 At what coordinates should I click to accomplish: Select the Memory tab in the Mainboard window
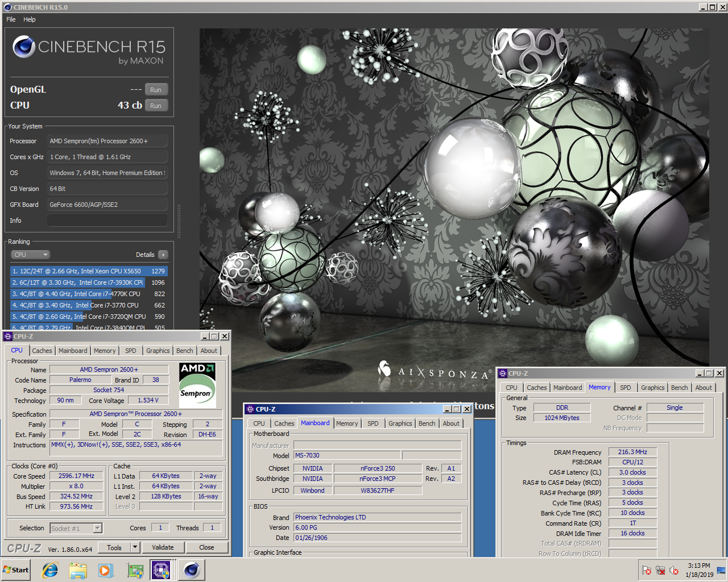coord(347,423)
